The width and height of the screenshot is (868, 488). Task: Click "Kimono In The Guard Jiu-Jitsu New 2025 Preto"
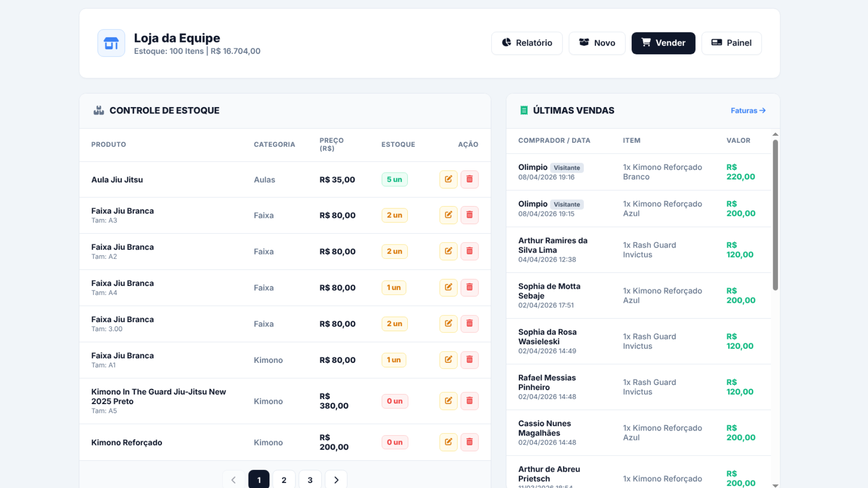tap(159, 396)
